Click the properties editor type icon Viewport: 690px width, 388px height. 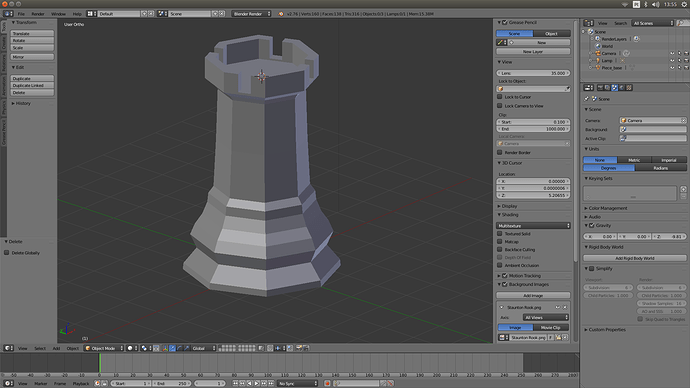coord(588,88)
